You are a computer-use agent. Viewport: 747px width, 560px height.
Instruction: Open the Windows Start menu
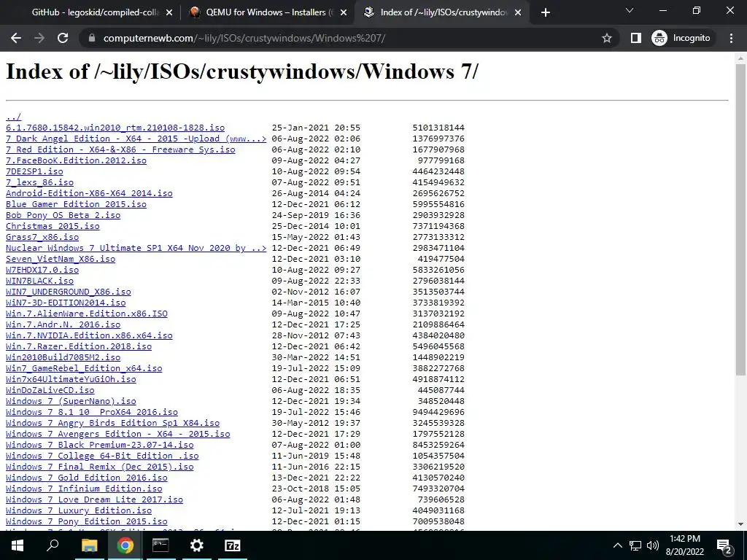(x=18, y=545)
